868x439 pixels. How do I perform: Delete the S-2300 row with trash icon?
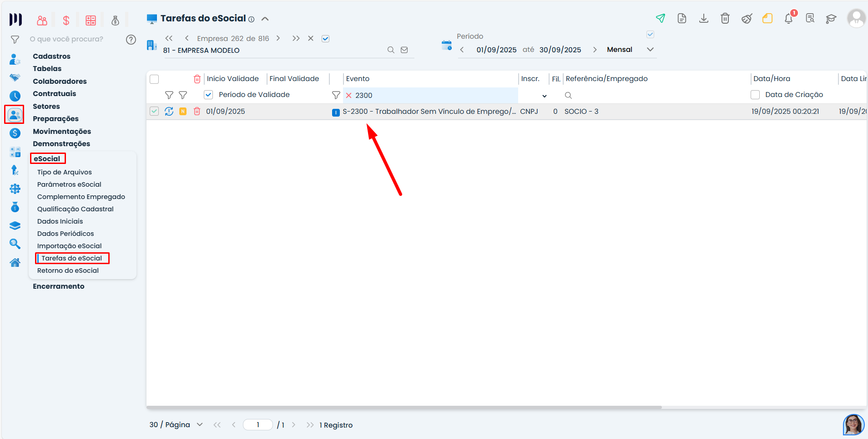click(197, 111)
